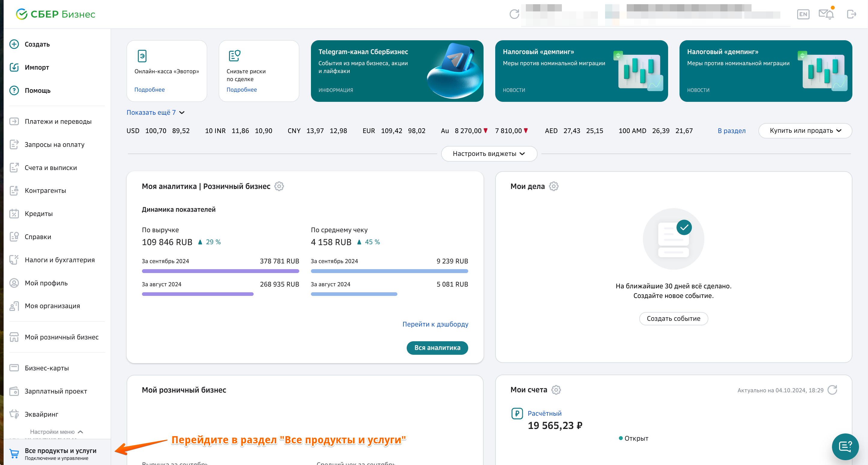Screen dimensions: 868x465
Task: Go to Все продукты и услуги
Action: 60,451
